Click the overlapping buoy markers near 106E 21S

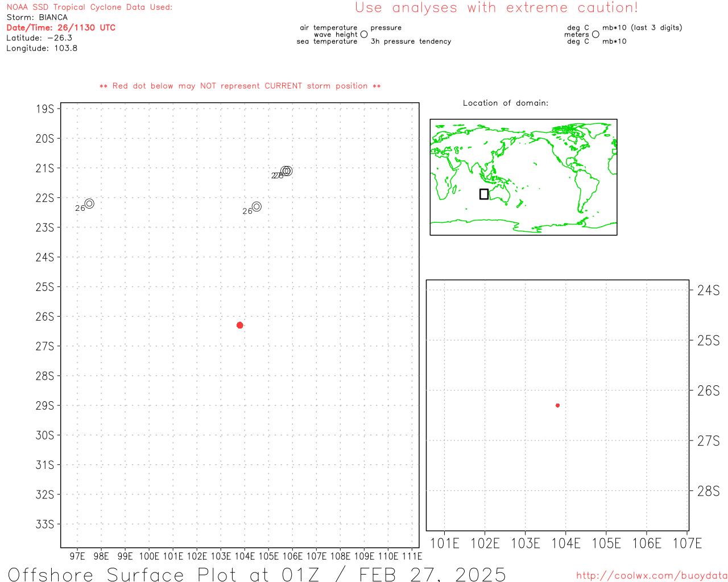pyautogui.click(x=286, y=171)
